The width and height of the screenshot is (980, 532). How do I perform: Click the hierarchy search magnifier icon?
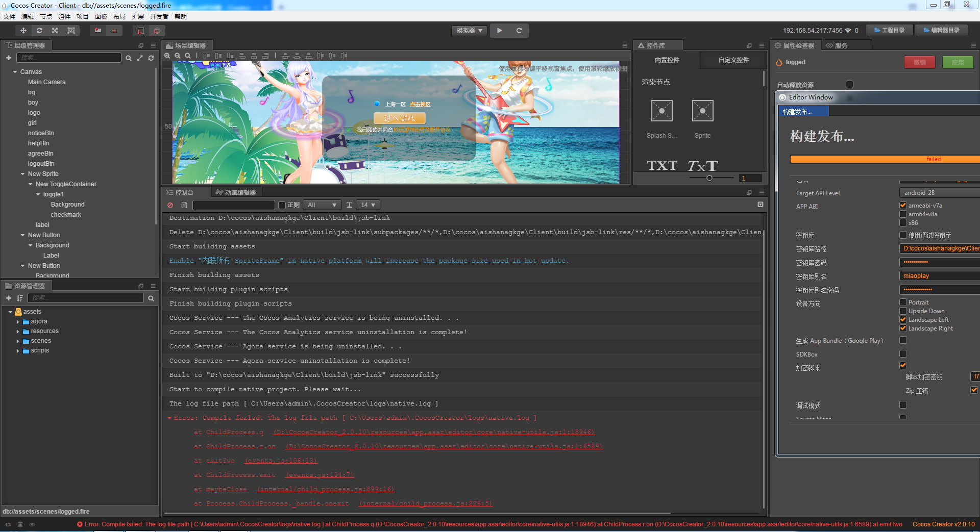click(129, 58)
